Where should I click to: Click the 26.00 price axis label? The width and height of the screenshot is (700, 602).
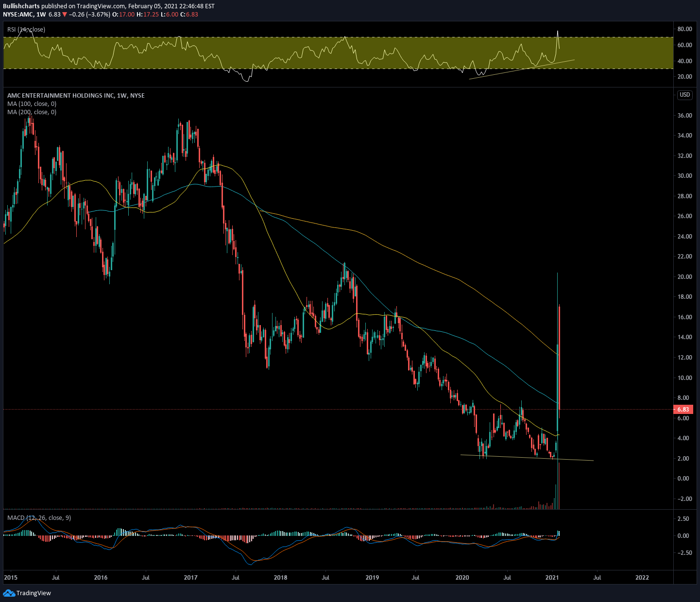click(684, 216)
